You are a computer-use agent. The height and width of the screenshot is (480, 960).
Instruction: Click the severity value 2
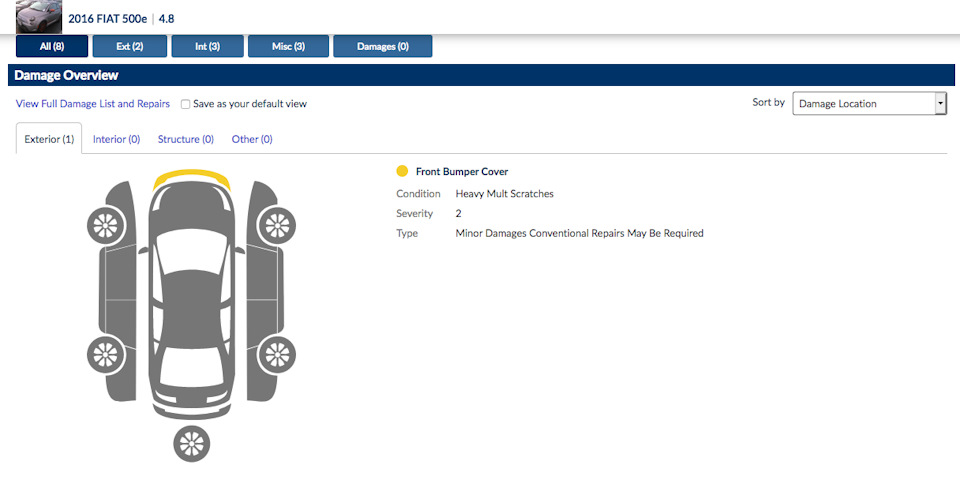(459, 213)
